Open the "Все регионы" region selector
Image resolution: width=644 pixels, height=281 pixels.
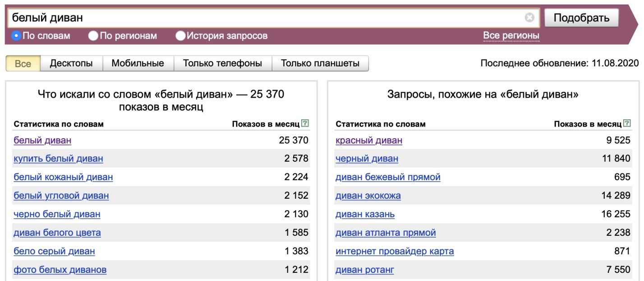click(511, 36)
